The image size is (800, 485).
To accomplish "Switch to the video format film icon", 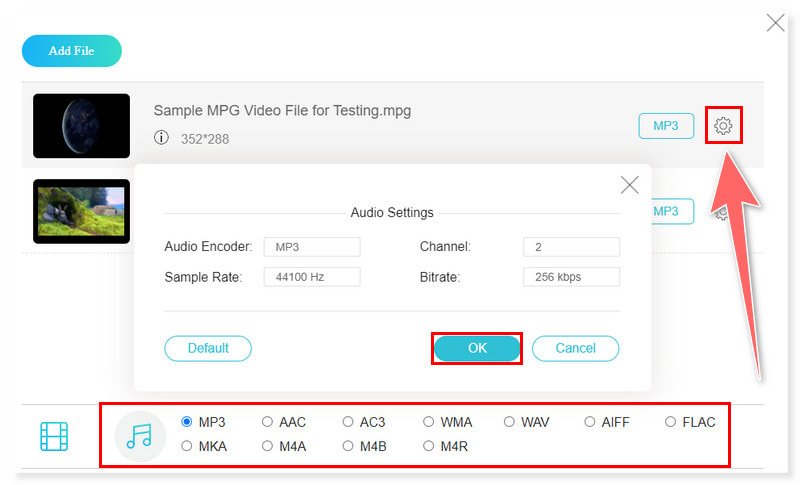I will tap(54, 437).
